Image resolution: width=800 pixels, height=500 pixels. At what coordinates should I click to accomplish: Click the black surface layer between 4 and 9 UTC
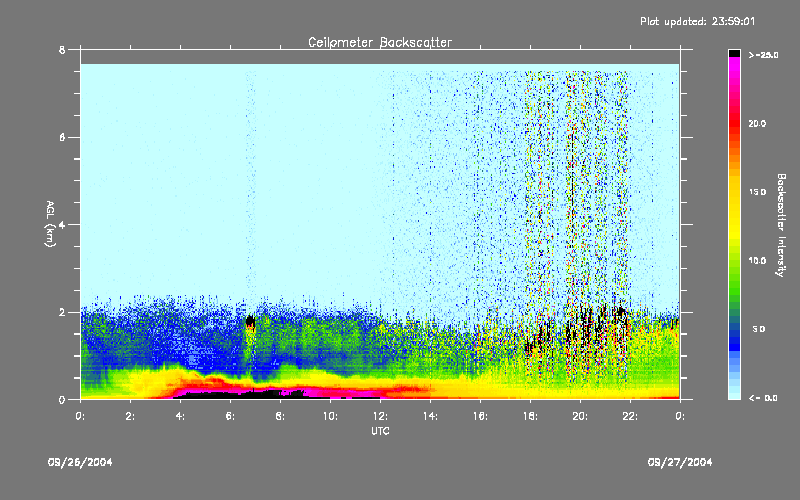tap(240, 394)
